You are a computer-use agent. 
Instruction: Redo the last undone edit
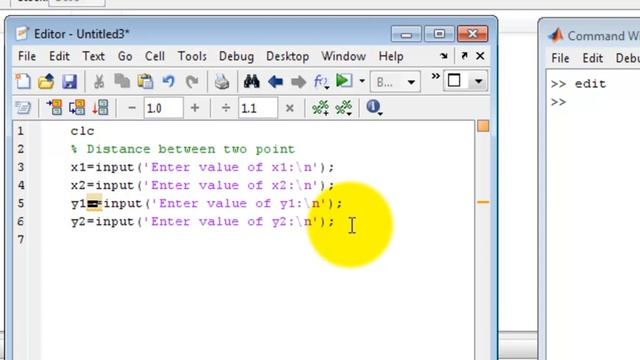[x=191, y=82]
